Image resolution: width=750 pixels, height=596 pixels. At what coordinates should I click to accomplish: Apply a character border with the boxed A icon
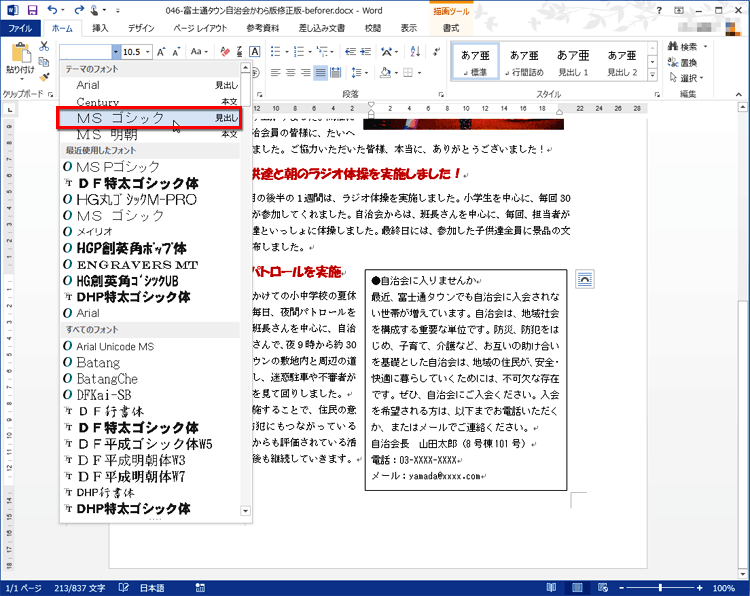[x=255, y=52]
